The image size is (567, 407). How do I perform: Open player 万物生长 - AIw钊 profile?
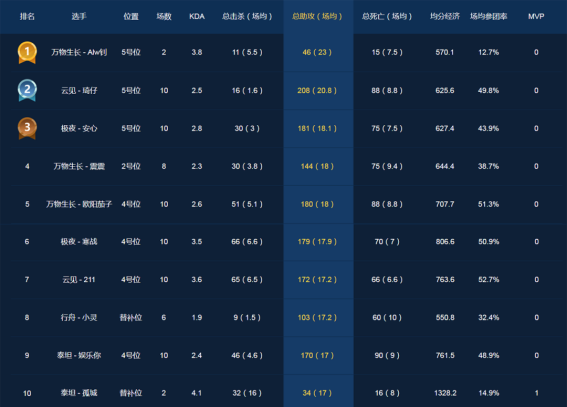(x=79, y=52)
